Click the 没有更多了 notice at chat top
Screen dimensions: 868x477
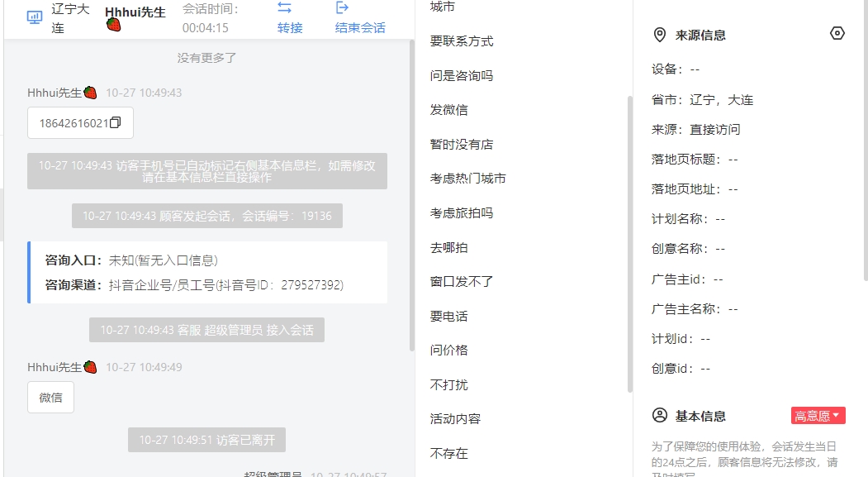click(x=206, y=58)
